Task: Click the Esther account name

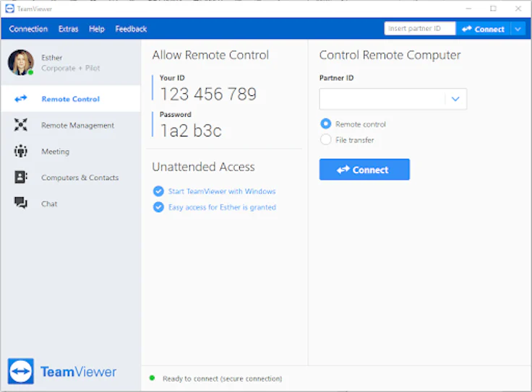Action: 52,58
